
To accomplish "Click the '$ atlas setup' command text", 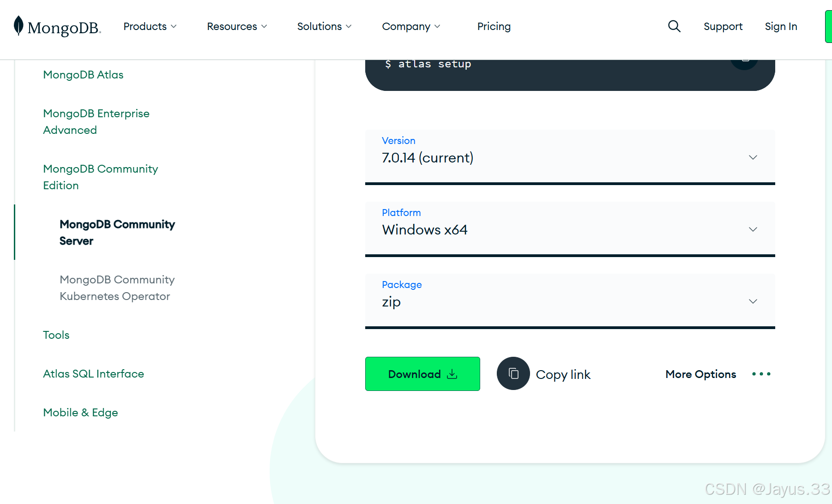I will (428, 64).
